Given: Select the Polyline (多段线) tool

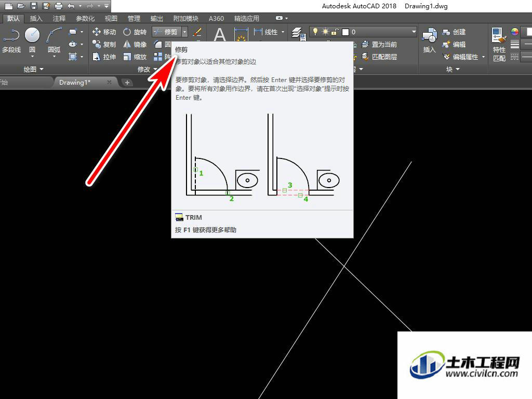Looking at the screenshot, I should pyautogui.click(x=11, y=41).
